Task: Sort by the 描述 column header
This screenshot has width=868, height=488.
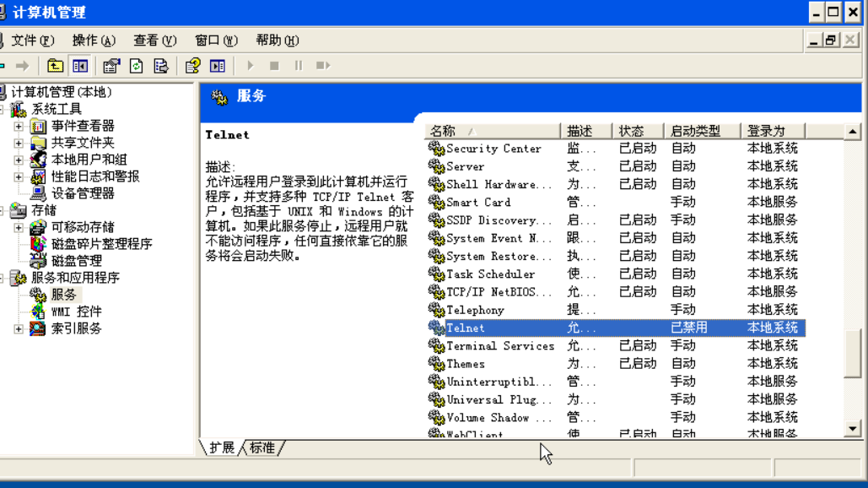Action: pos(586,131)
